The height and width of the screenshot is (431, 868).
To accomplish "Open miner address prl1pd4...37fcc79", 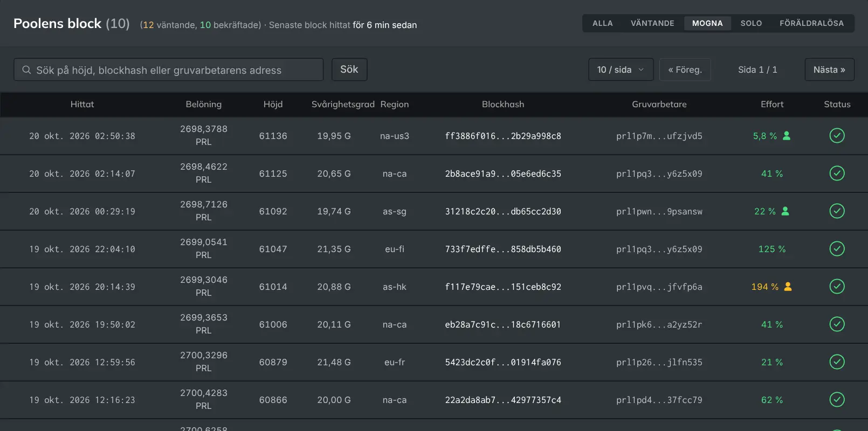I will pos(659,400).
